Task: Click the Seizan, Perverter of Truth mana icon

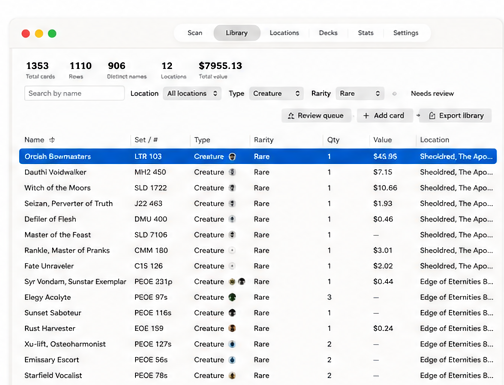Action: click(x=232, y=203)
